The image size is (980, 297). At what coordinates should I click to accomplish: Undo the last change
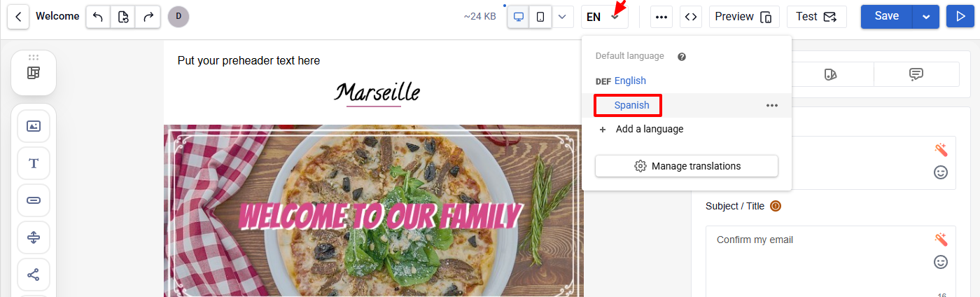(98, 17)
